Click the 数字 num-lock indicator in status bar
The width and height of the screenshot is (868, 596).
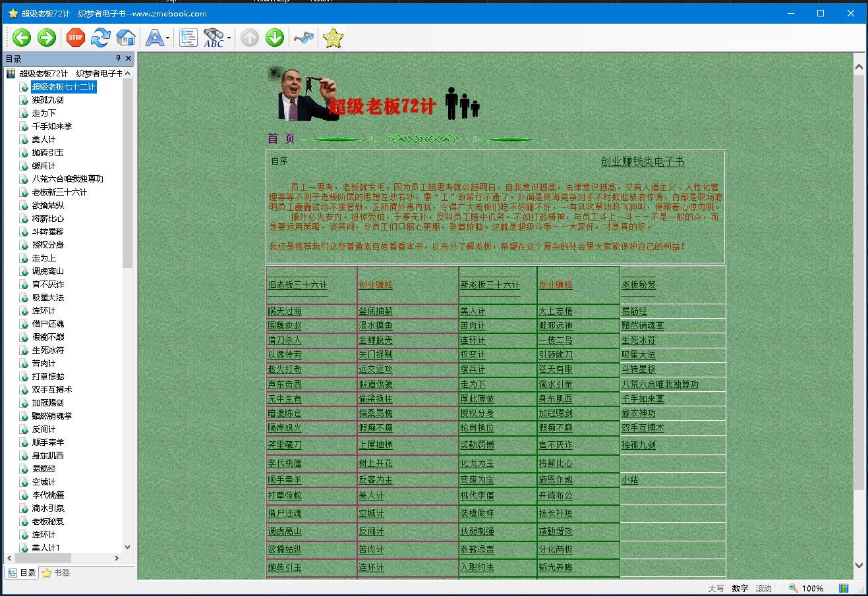point(739,588)
